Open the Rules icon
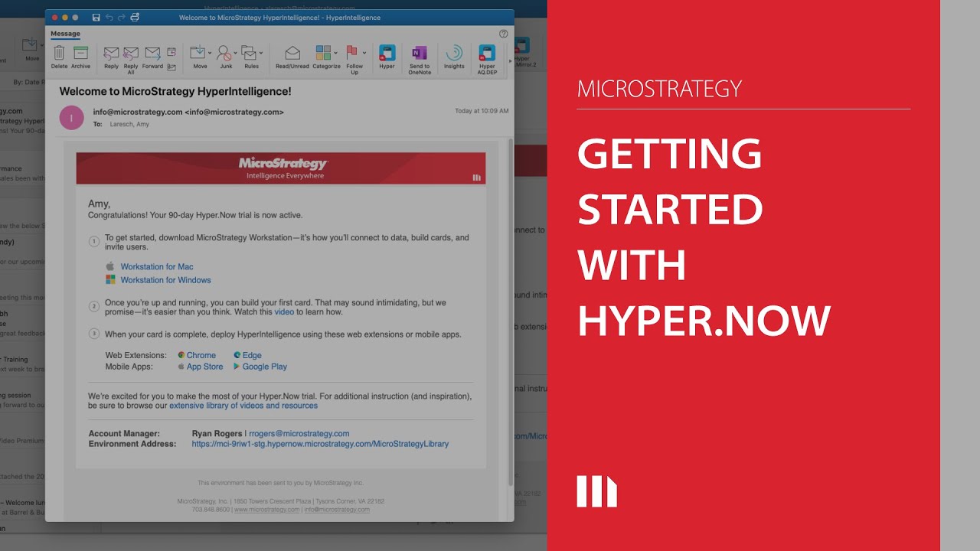 coord(249,53)
